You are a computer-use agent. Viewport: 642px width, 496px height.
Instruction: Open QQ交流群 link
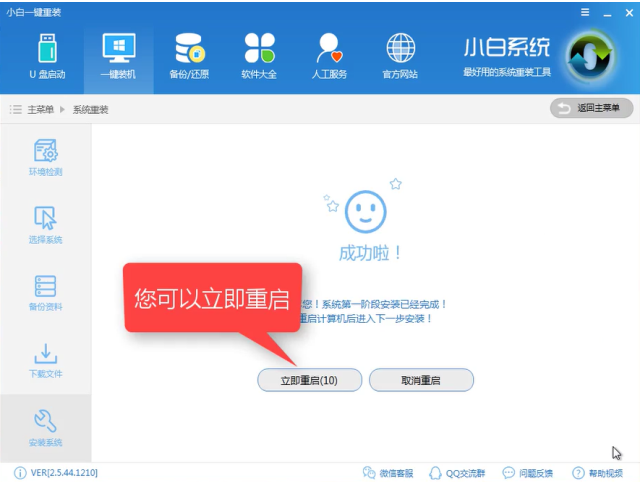coord(457,473)
